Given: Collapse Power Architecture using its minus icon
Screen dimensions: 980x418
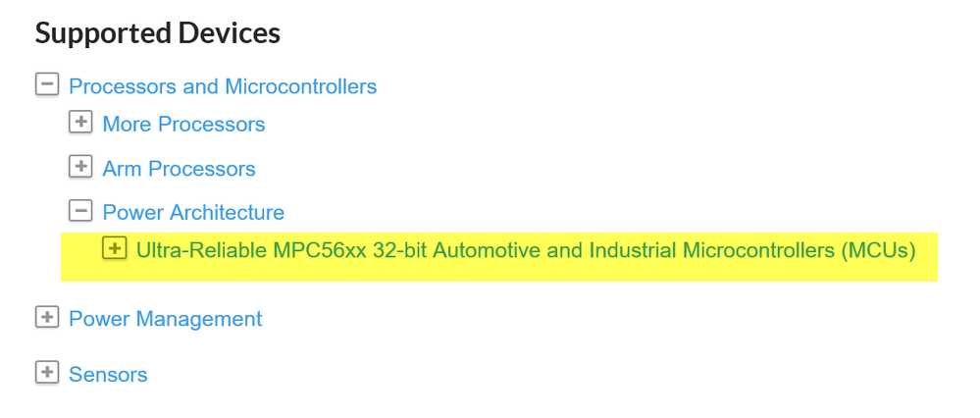Looking at the screenshot, I should 80,211.
